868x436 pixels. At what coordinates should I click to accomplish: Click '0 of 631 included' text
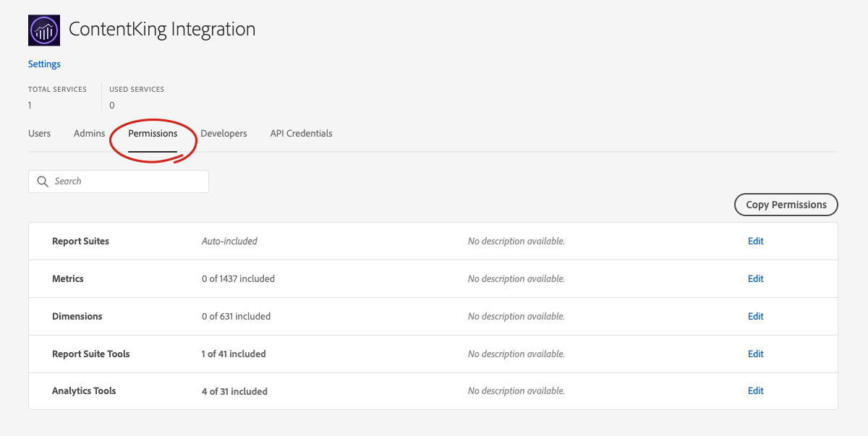236,316
